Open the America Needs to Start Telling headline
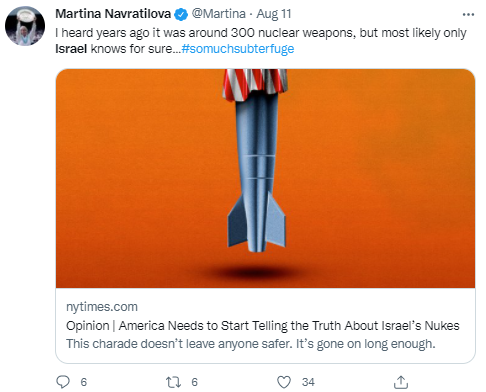The height and width of the screenshot is (392, 486). (263, 325)
